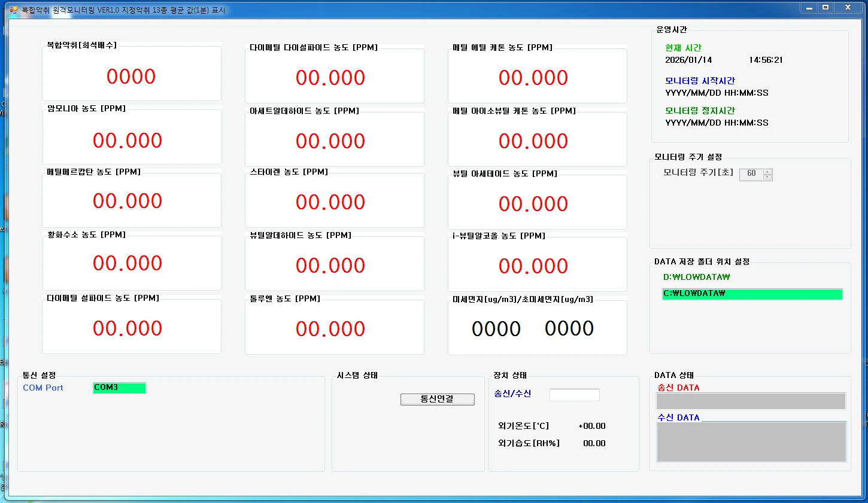
Task: Click the 암모니아 농도 reading 00.000
Action: tap(128, 141)
